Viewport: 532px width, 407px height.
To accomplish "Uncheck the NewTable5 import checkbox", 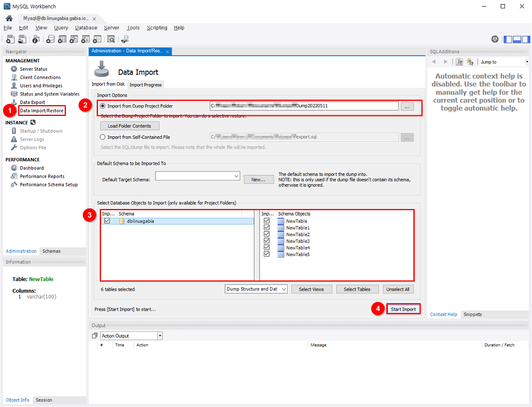I will pos(267,254).
